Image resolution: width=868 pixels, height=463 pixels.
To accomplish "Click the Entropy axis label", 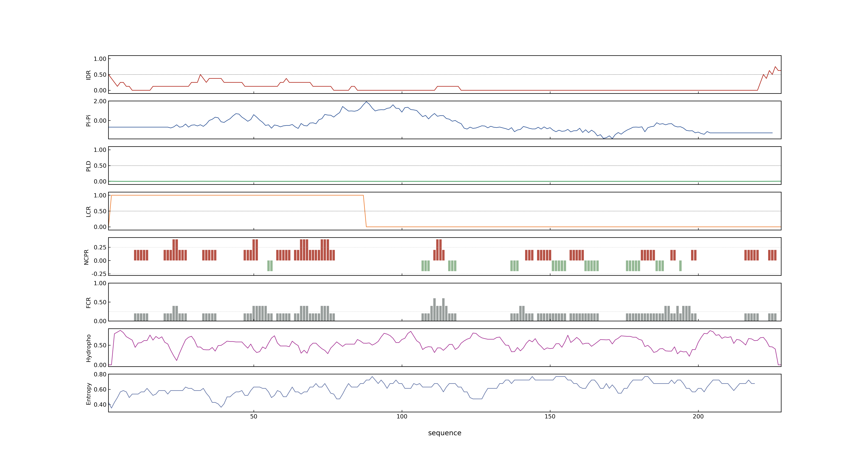I will [88, 393].
